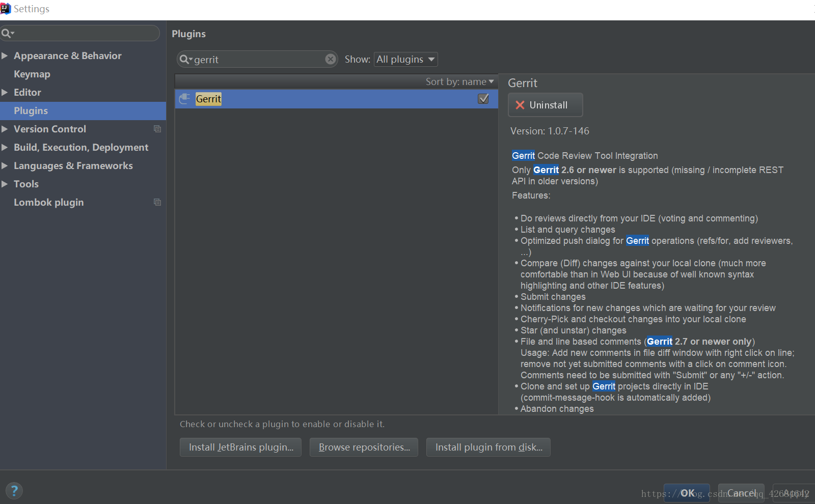
Task: Clear the gerrit plugin search text
Action: point(331,60)
